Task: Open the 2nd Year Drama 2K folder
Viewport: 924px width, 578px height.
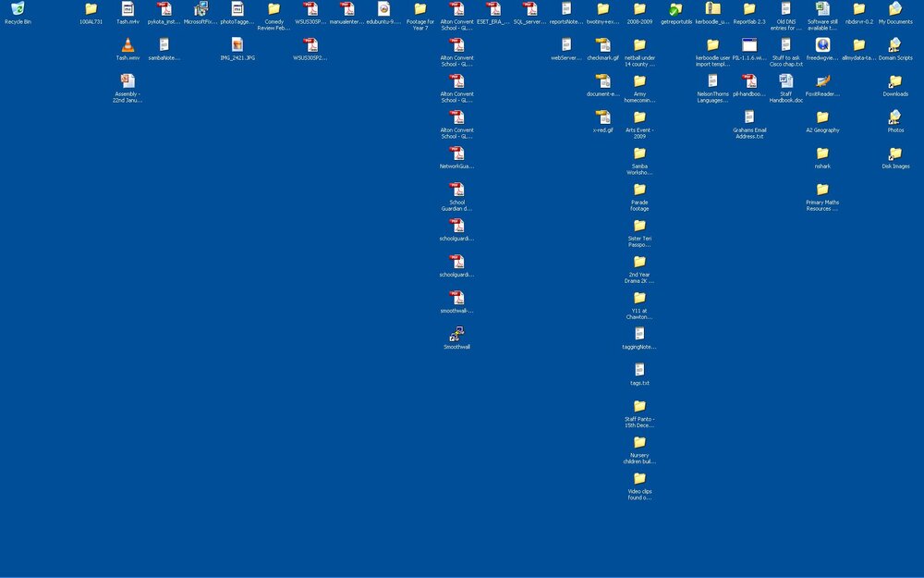Action: (639, 262)
